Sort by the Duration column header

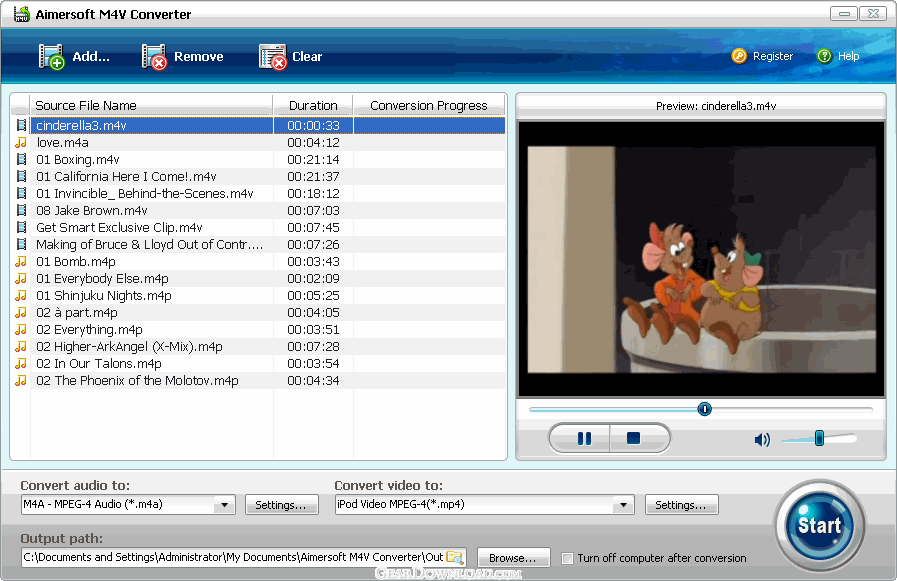coord(313,106)
